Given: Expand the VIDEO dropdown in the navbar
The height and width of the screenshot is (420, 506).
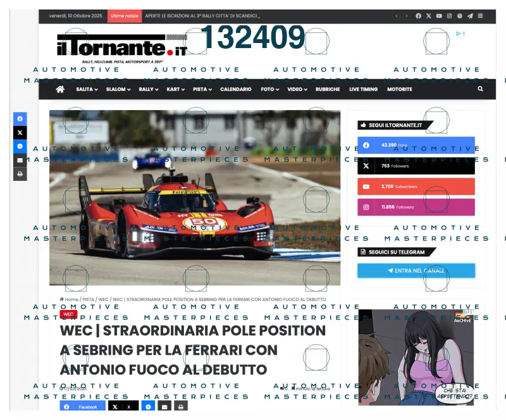Looking at the screenshot, I should 295,89.
